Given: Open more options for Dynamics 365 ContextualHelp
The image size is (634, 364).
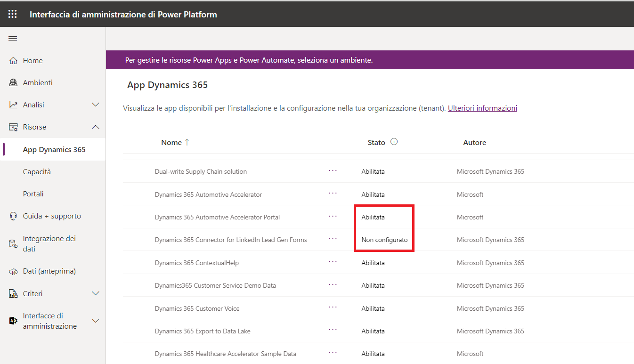Looking at the screenshot, I should tap(333, 262).
